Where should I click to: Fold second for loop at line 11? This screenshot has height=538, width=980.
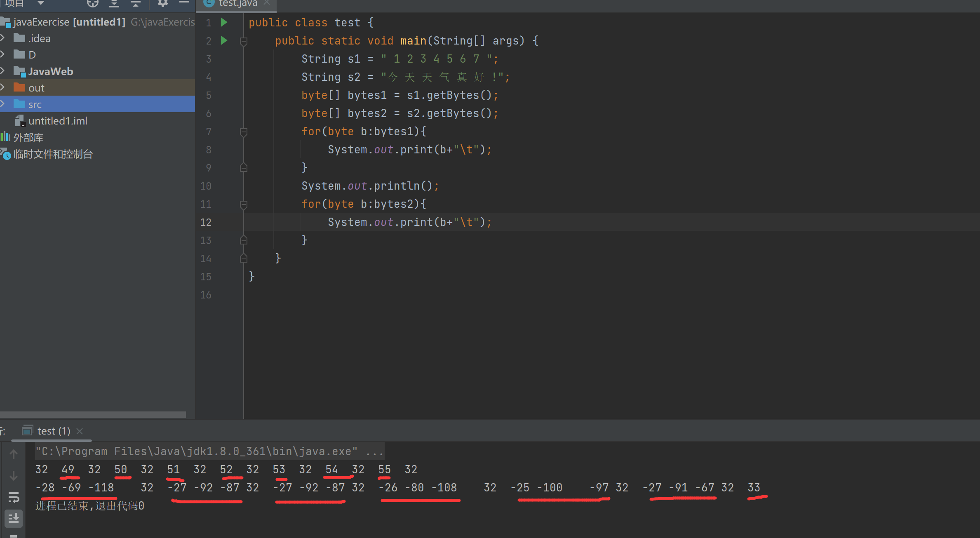coord(244,204)
